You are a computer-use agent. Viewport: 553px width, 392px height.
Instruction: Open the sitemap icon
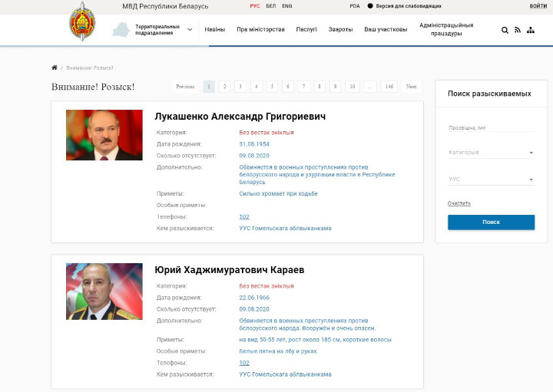click(x=531, y=30)
